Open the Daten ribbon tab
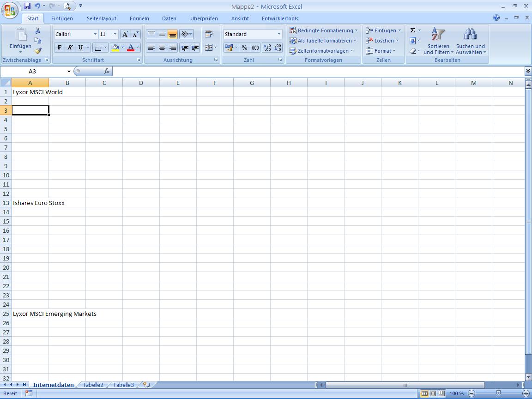 pos(169,18)
